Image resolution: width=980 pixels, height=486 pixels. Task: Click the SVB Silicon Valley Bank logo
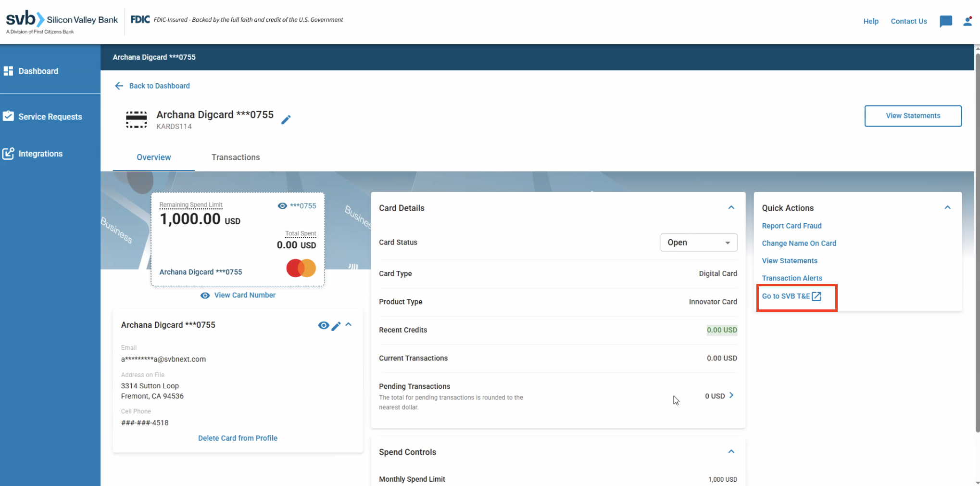[x=62, y=22]
